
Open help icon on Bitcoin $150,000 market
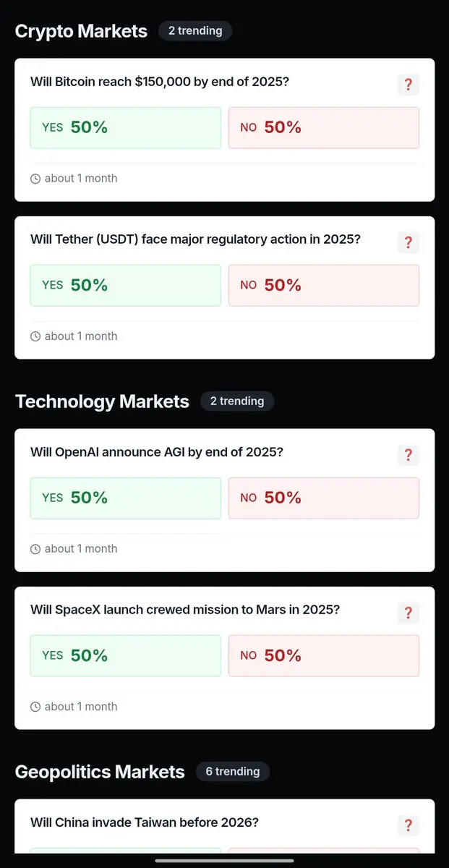click(408, 85)
